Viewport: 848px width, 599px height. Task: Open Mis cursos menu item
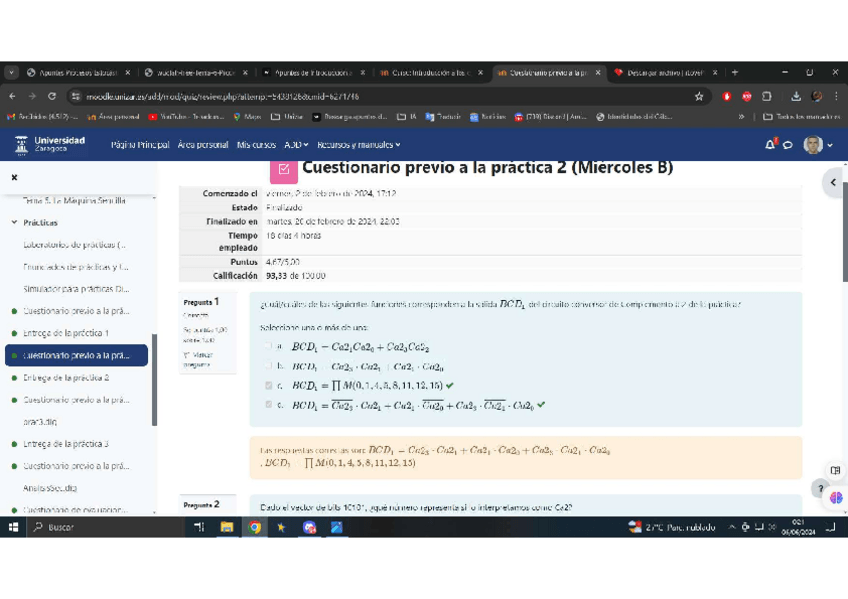click(x=256, y=145)
